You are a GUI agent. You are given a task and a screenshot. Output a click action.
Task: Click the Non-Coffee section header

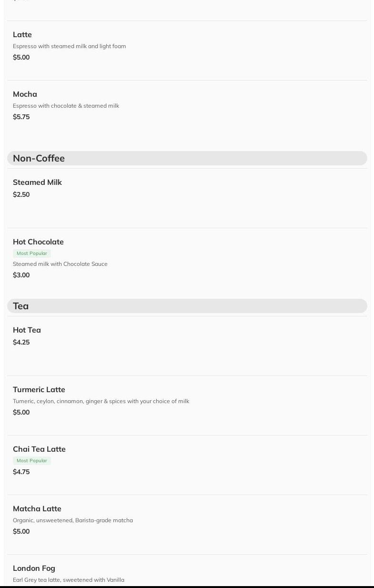point(39,158)
